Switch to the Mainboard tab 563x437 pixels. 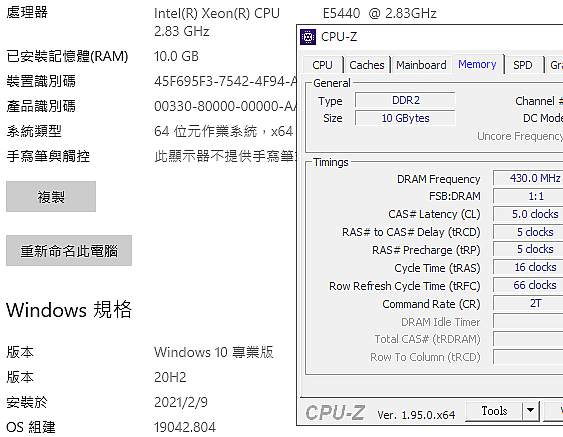point(421,65)
